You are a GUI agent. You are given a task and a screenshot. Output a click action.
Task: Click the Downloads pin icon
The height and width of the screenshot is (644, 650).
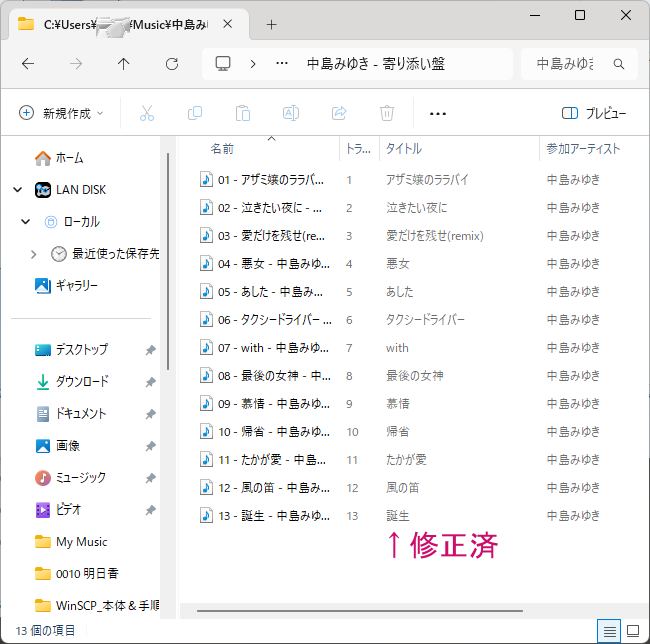point(150,382)
